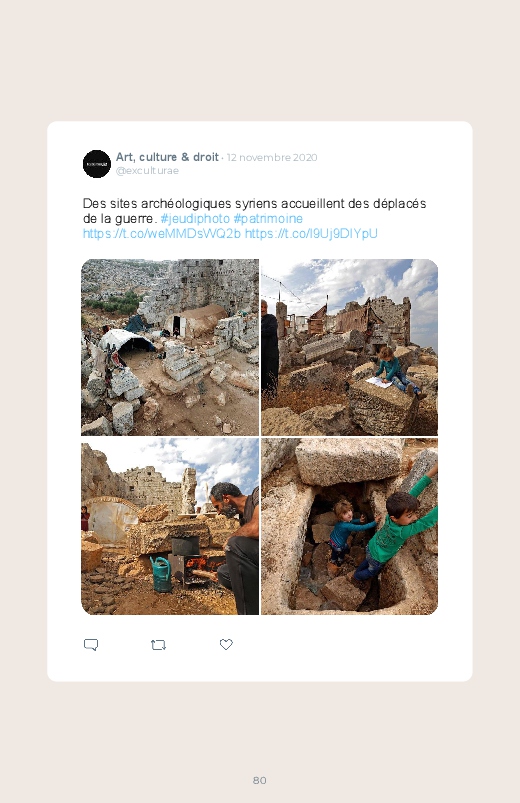Select the tweet text about Syrian archaeological sites
520x803 pixels.
(254, 211)
